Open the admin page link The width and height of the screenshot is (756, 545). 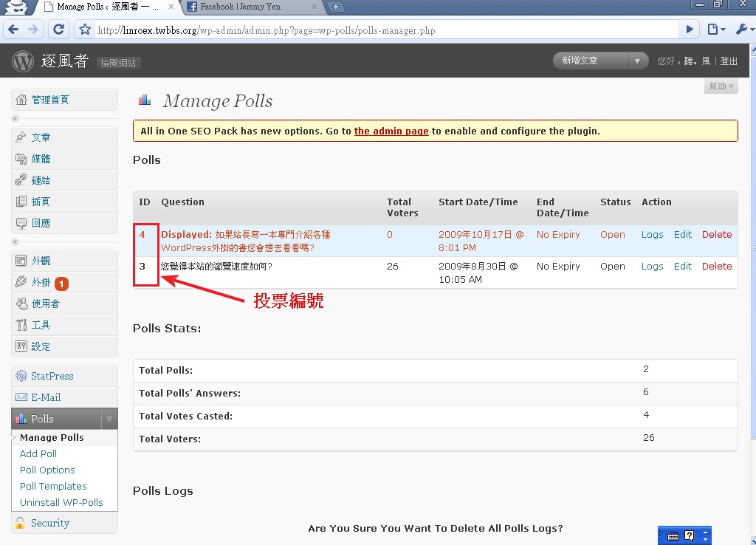(x=391, y=131)
